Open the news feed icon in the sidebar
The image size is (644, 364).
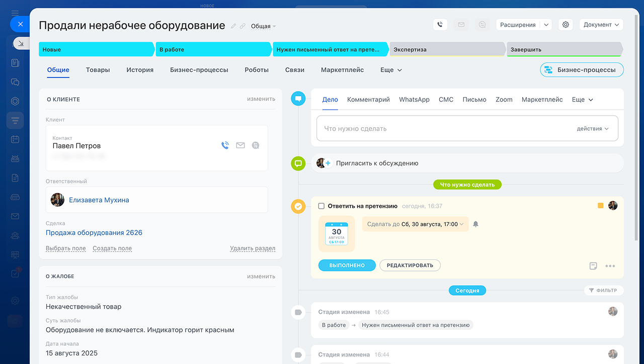pos(15,63)
